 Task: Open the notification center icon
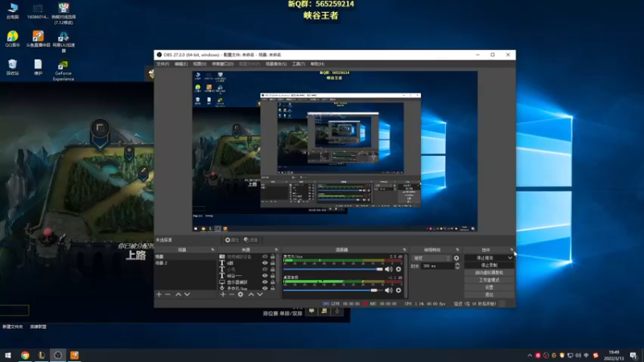point(634,355)
